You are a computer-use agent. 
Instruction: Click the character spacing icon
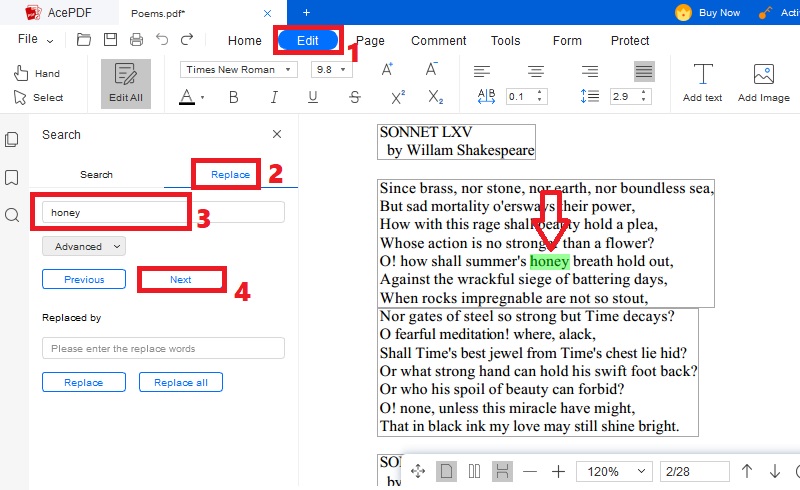[x=486, y=96]
